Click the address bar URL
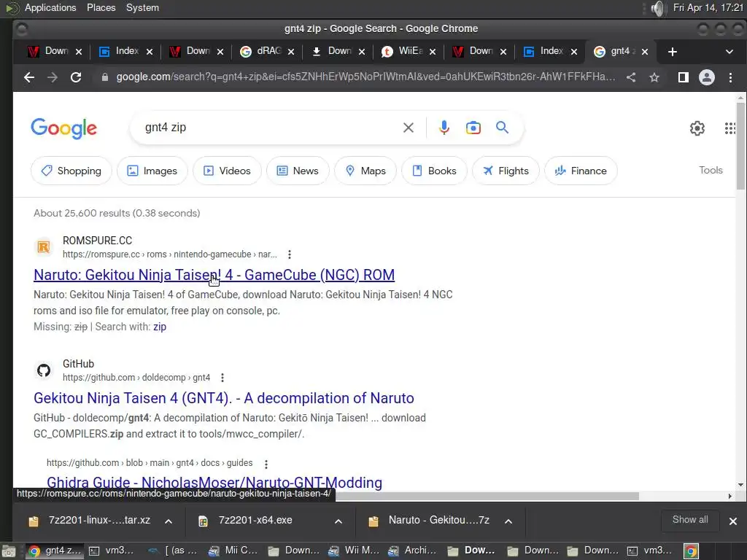Viewport: 747px width, 560px height. coord(365,77)
